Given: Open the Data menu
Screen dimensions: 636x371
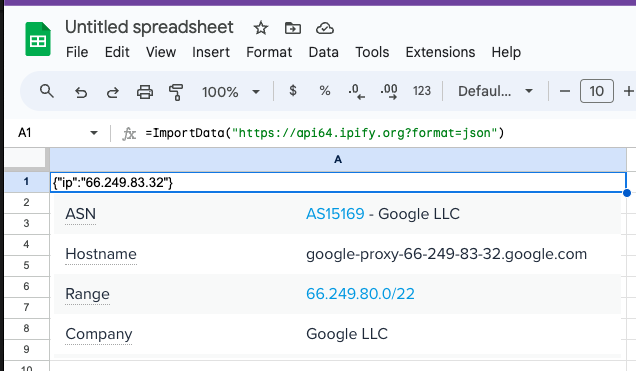Looking at the screenshot, I should pyautogui.click(x=323, y=52).
